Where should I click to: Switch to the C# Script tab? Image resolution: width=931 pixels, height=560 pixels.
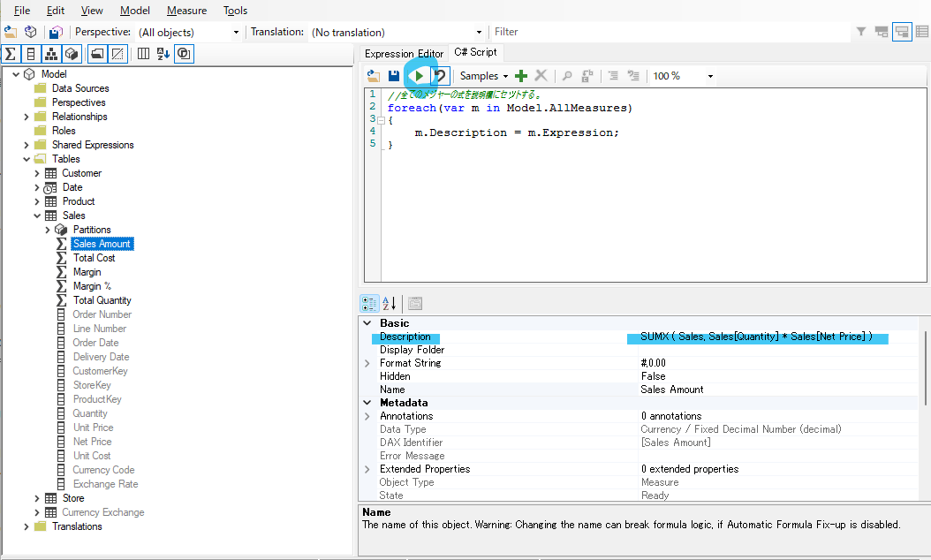click(x=475, y=52)
